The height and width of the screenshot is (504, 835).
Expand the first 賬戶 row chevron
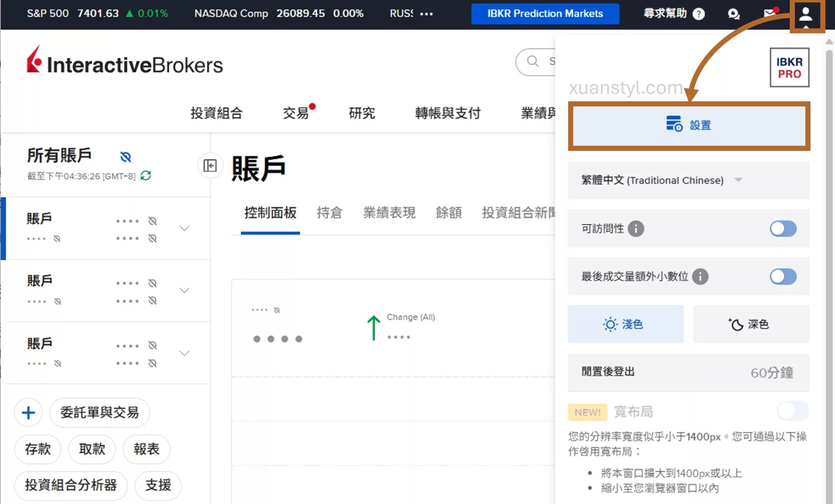(184, 228)
